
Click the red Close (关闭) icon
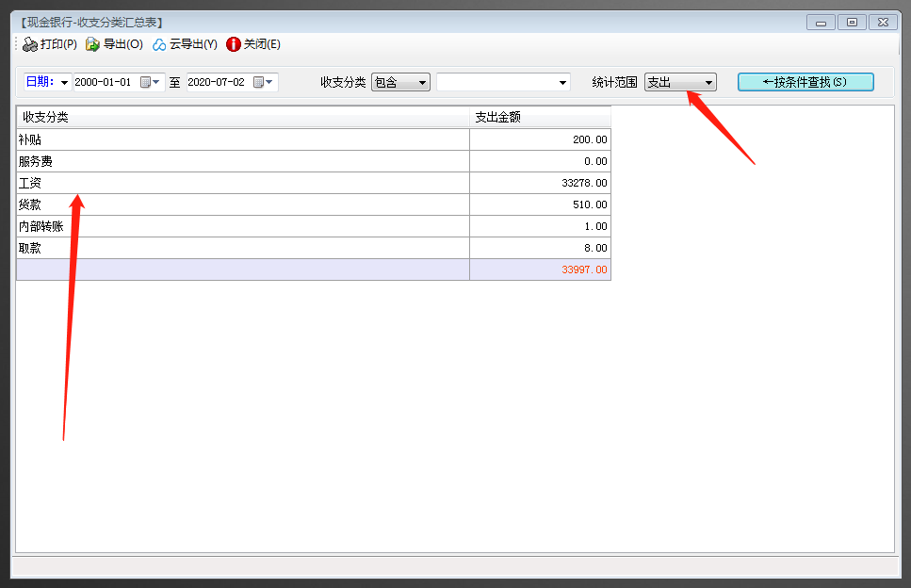click(234, 44)
